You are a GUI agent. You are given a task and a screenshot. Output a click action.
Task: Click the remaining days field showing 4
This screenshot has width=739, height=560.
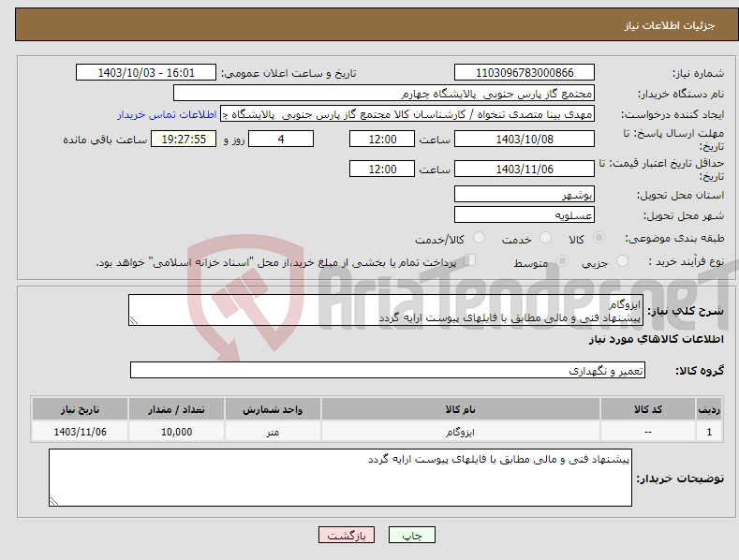click(x=281, y=139)
